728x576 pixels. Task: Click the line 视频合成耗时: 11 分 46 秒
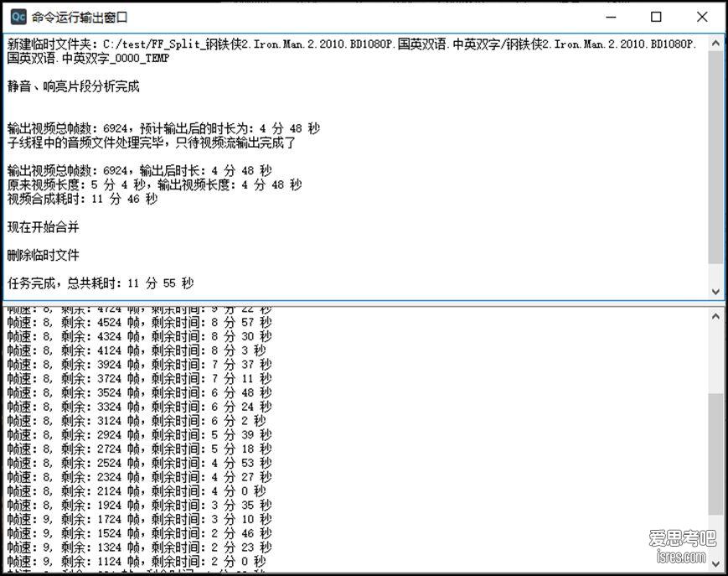[x=83, y=199]
